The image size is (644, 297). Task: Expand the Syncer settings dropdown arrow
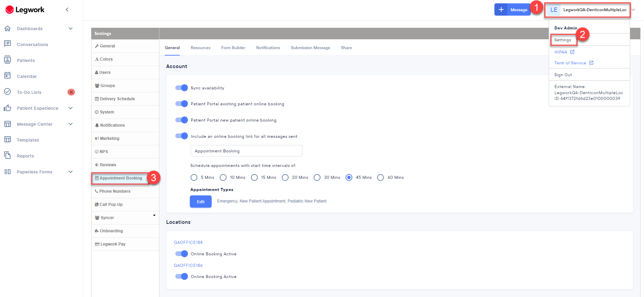[154, 215]
